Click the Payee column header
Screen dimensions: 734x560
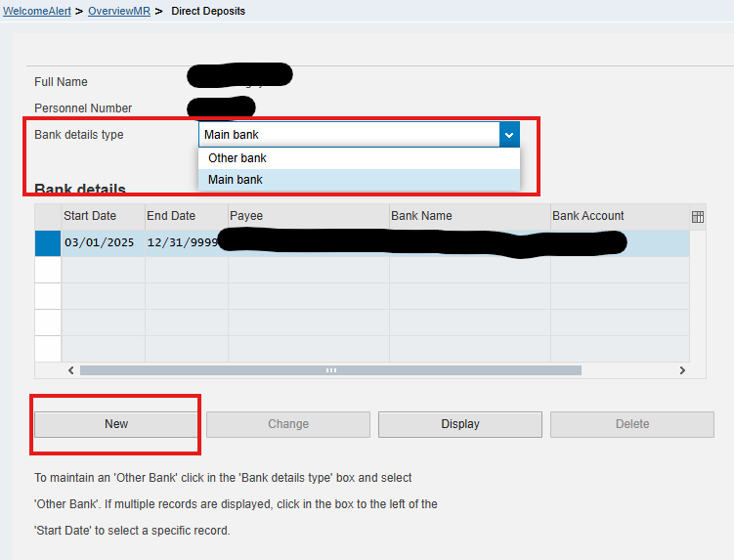click(x=309, y=216)
